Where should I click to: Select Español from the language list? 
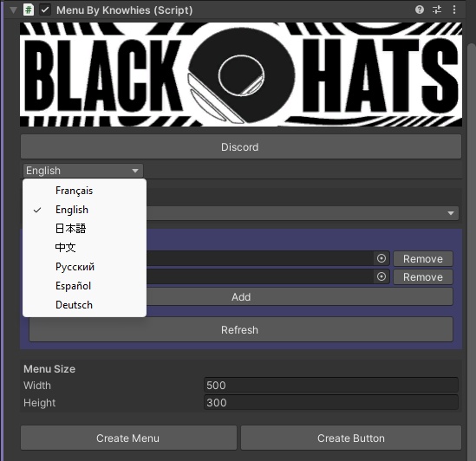pyautogui.click(x=84, y=286)
